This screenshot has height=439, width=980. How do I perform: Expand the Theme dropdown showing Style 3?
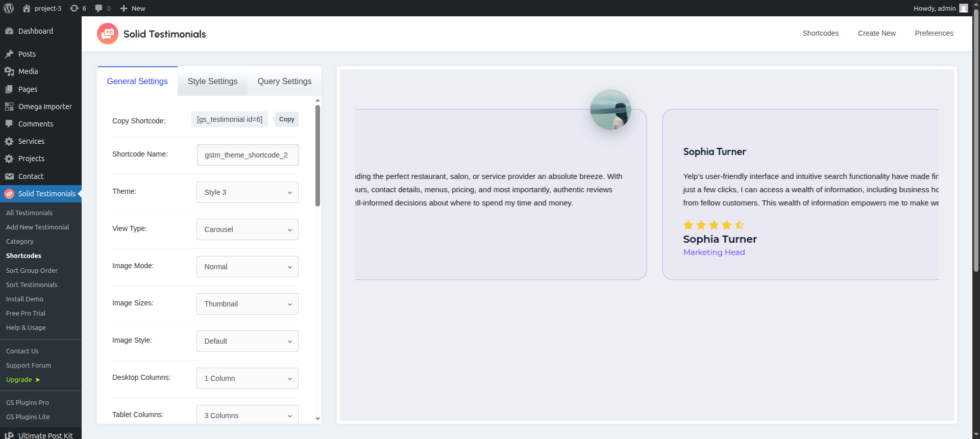click(247, 192)
